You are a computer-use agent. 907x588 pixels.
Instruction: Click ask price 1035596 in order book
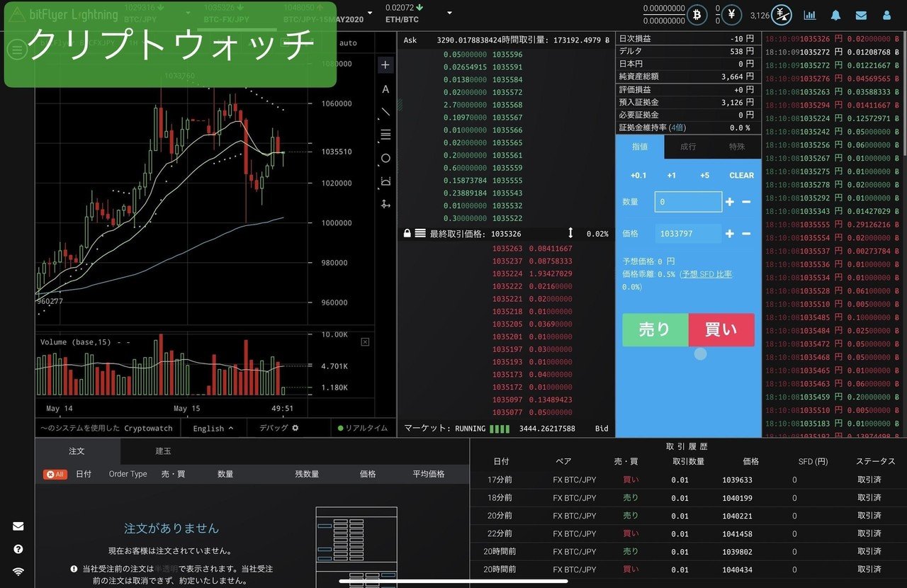pos(507,55)
